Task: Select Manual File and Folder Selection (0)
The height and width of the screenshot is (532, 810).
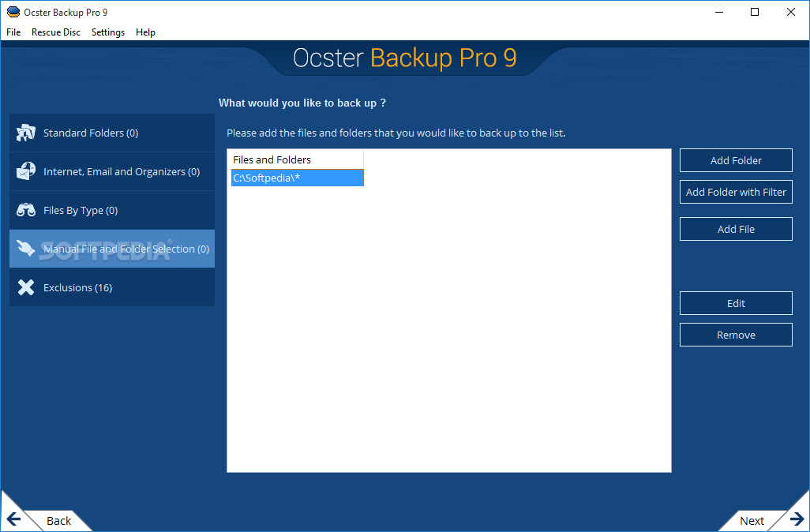Action: pyautogui.click(x=112, y=249)
